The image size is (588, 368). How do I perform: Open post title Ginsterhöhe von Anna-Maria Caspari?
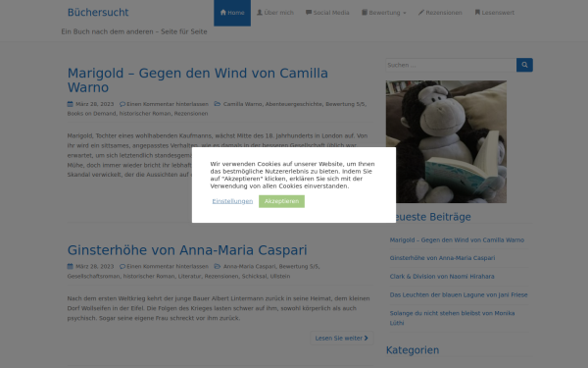point(187,250)
